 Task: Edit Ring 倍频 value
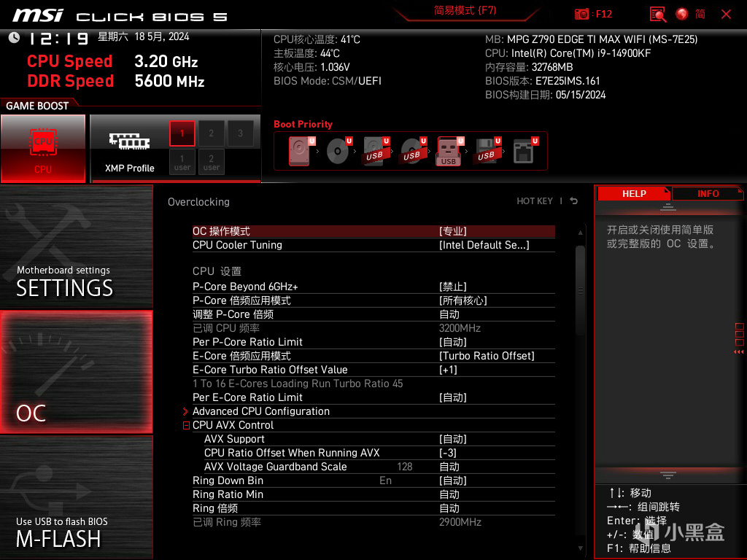[449, 508]
